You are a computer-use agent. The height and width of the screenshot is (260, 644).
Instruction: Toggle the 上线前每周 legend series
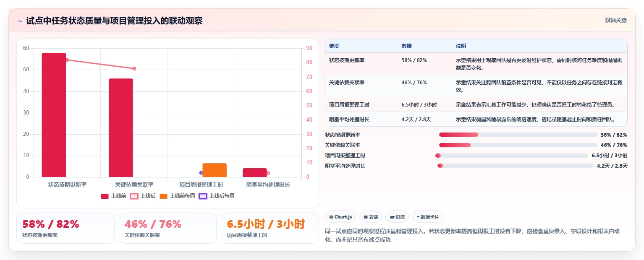coord(177,196)
